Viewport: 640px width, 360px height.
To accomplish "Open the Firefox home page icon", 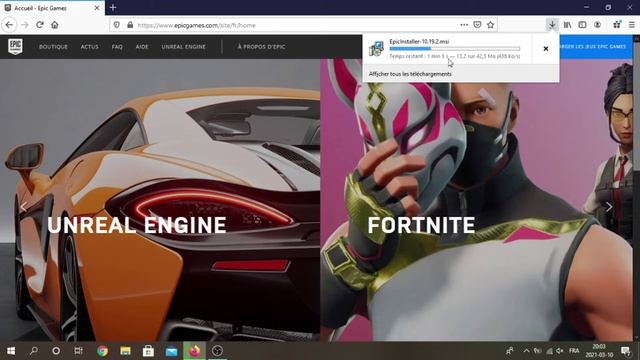I will pos(55,25).
